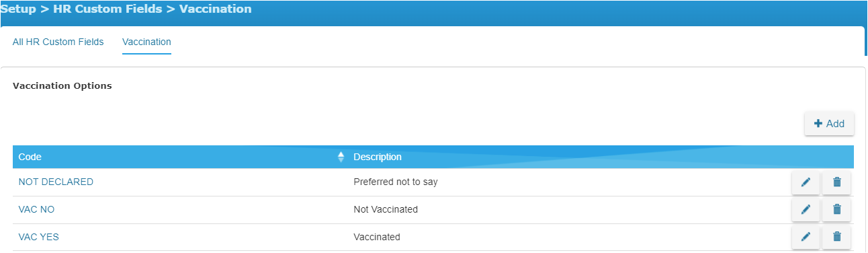The image size is (868, 253).
Task: Select the 'Not Vaccinated' description cell
Action: 386,209
